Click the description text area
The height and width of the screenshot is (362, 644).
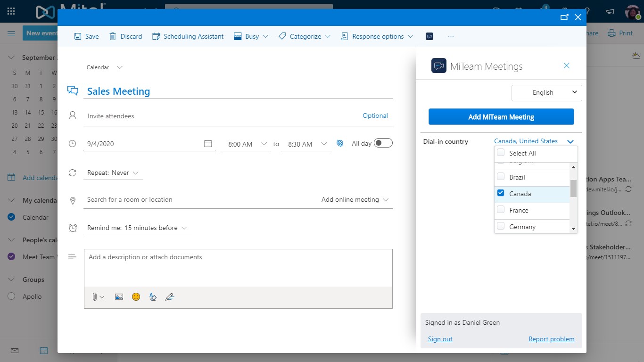pyautogui.click(x=238, y=268)
